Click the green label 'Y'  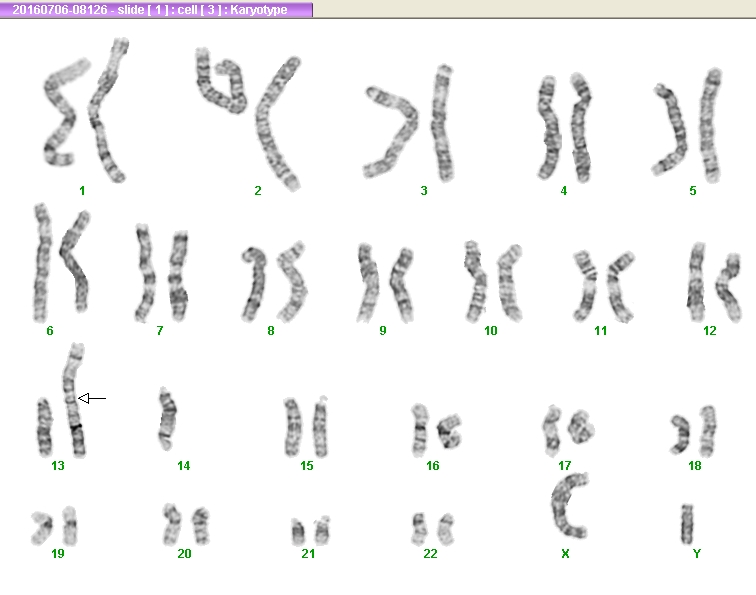697,554
